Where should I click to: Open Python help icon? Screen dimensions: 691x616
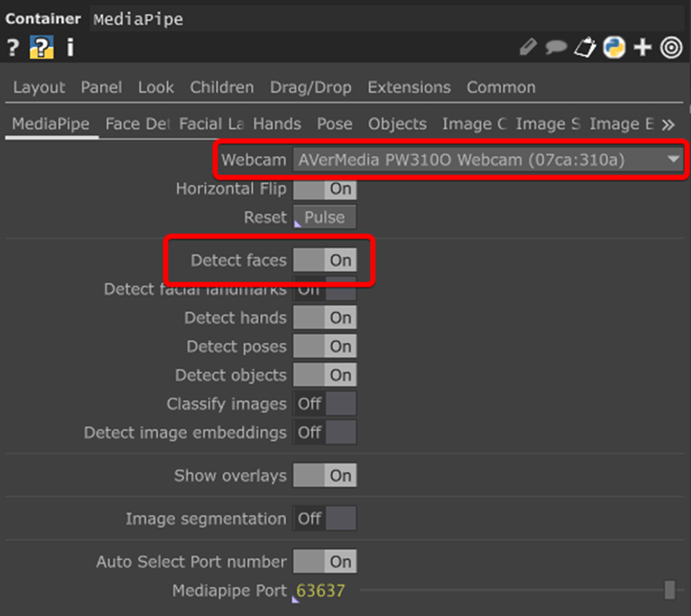pyautogui.click(x=42, y=48)
